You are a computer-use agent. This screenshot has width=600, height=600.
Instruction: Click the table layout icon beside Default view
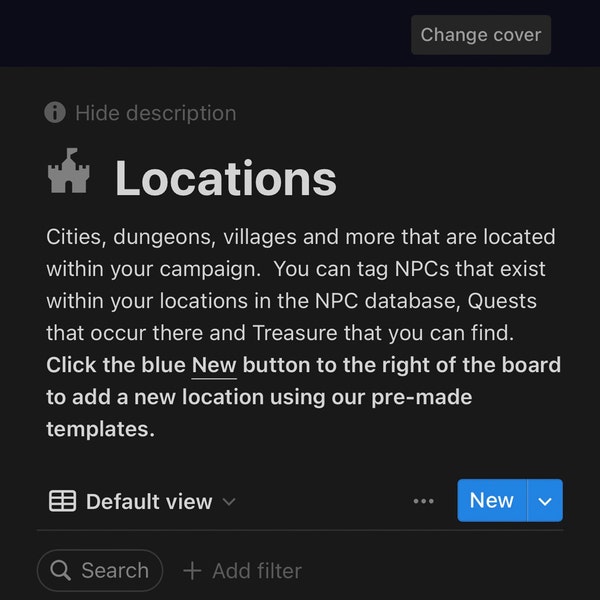pyautogui.click(x=62, y=501)
